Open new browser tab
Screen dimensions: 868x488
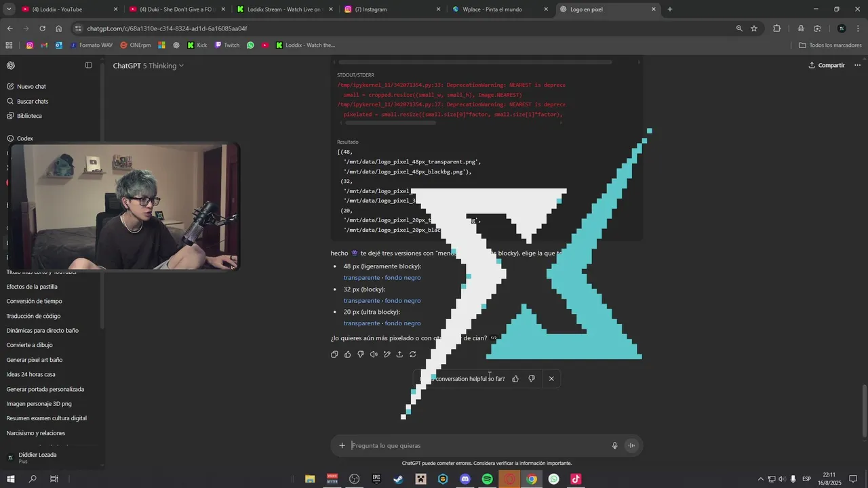coord(670,9)
